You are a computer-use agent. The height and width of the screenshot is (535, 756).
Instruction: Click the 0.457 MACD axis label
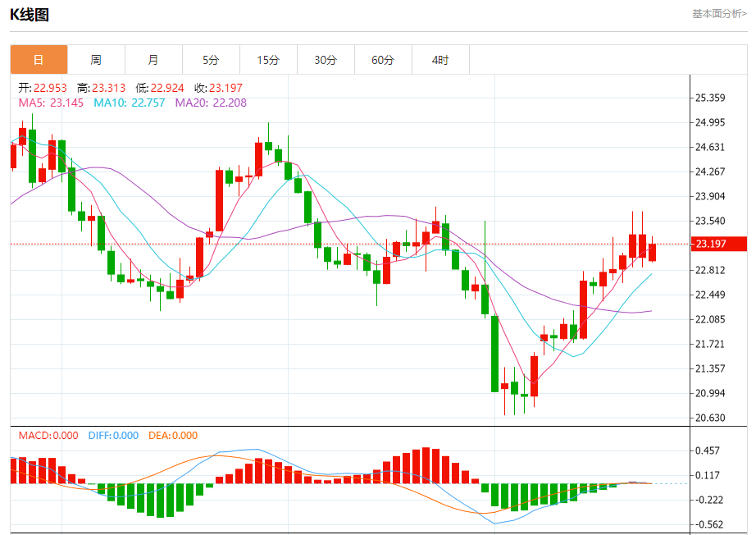[708, 450]
